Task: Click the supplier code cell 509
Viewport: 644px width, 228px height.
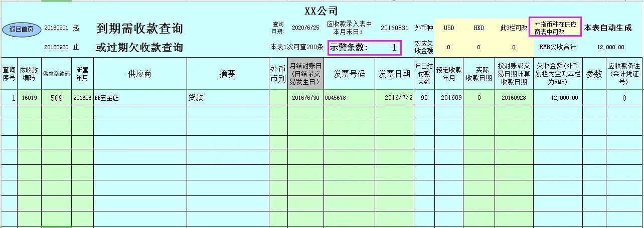Action: click(x=56, y=98)
